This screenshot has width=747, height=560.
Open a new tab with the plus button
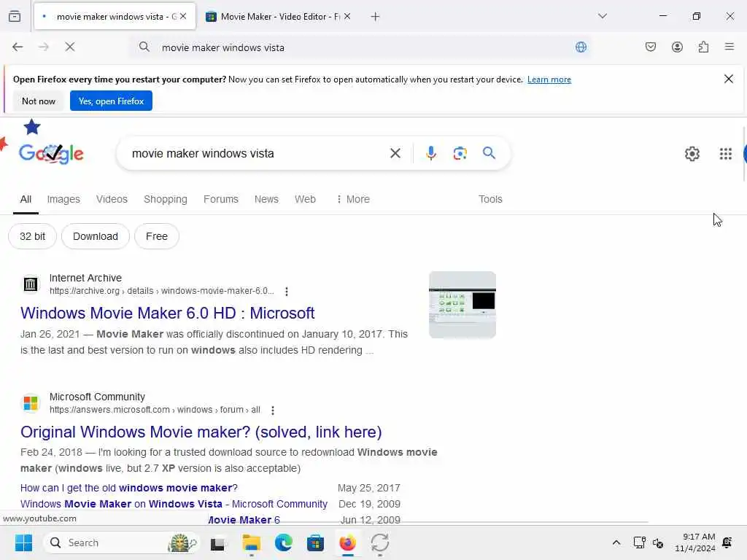coord(376,17)
